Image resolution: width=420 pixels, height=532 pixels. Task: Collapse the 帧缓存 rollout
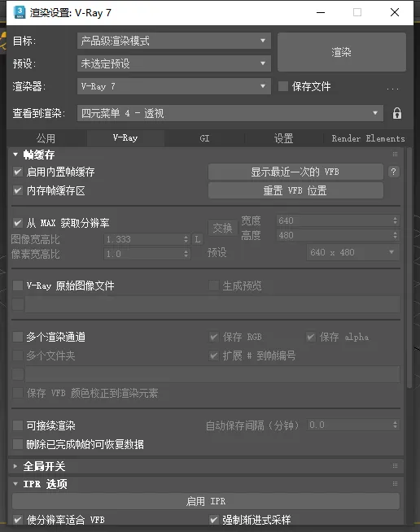[15, 155]
